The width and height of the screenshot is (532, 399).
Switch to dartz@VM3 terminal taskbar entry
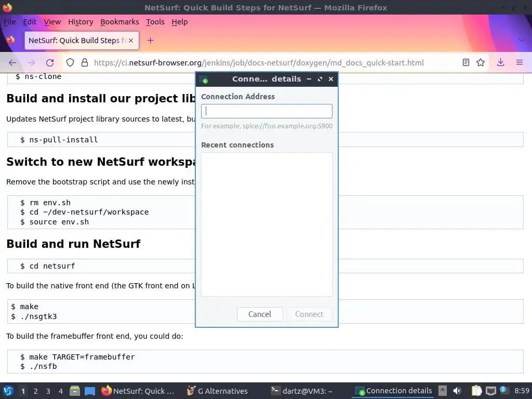[301, 391]
